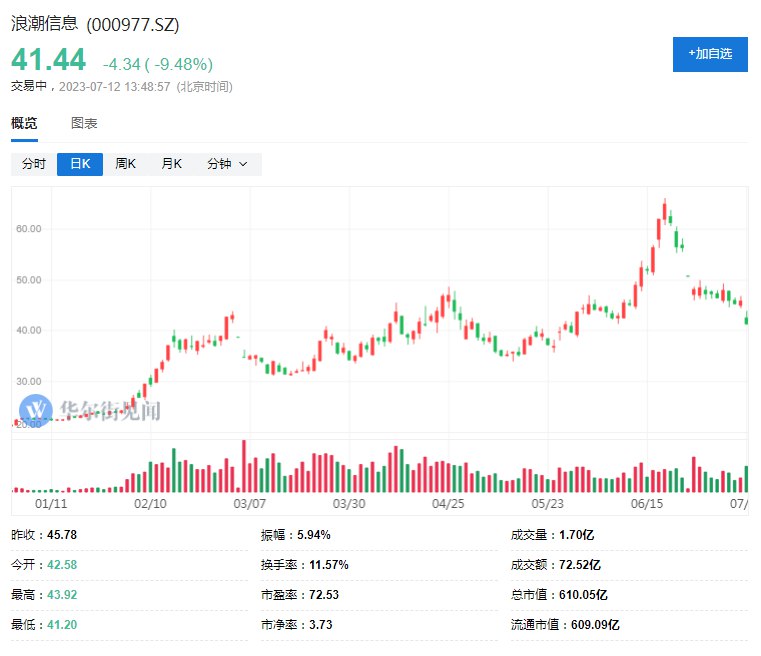The width and height of the screenshot is (761, 656).
Task: Click the 02/10 date axis label
Action: [150, 504]
